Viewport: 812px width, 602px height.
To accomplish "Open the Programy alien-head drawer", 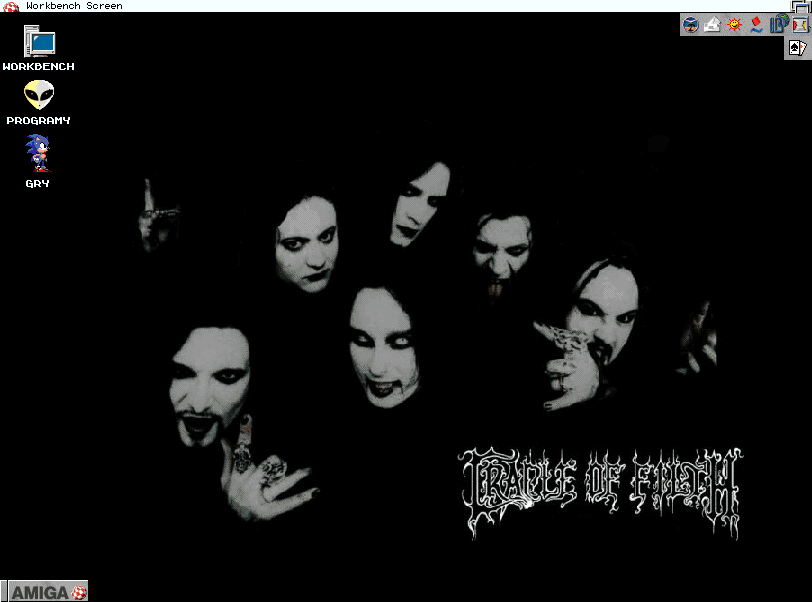I will click(x=39, y=95).
